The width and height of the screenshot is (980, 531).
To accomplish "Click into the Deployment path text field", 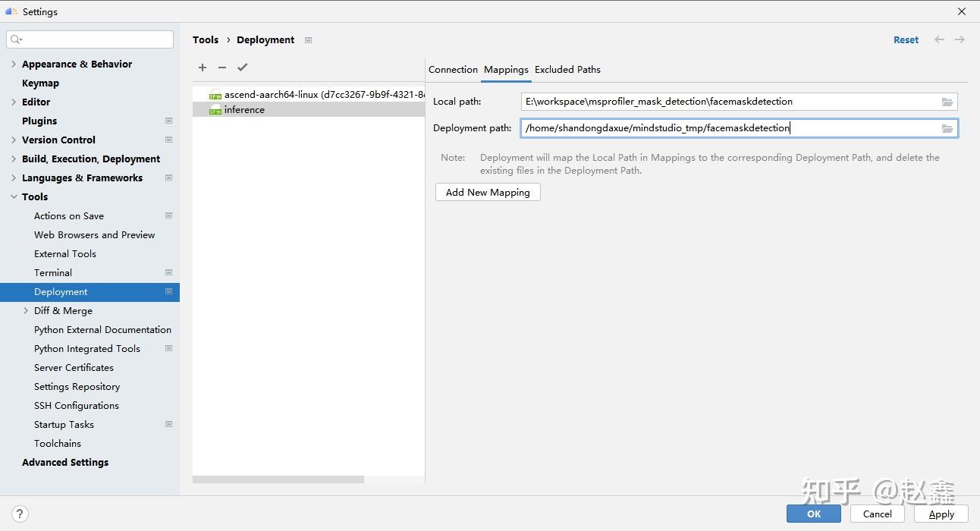I will 739,128.
